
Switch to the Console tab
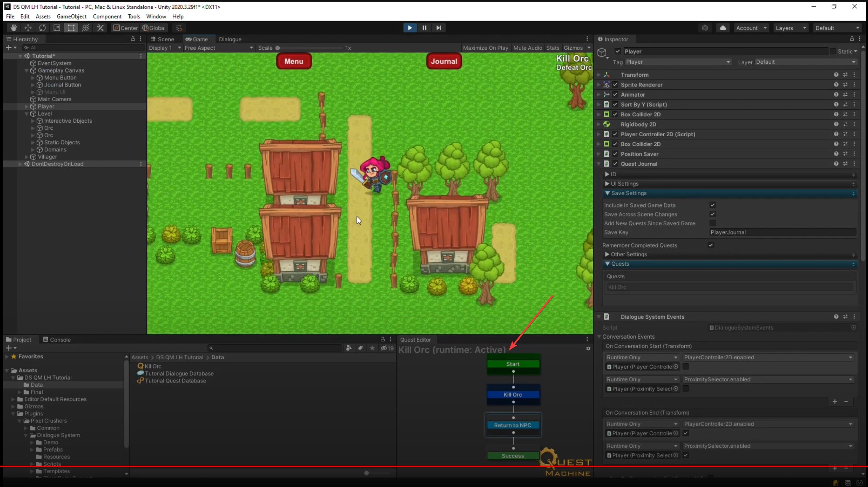click(57, 339)
